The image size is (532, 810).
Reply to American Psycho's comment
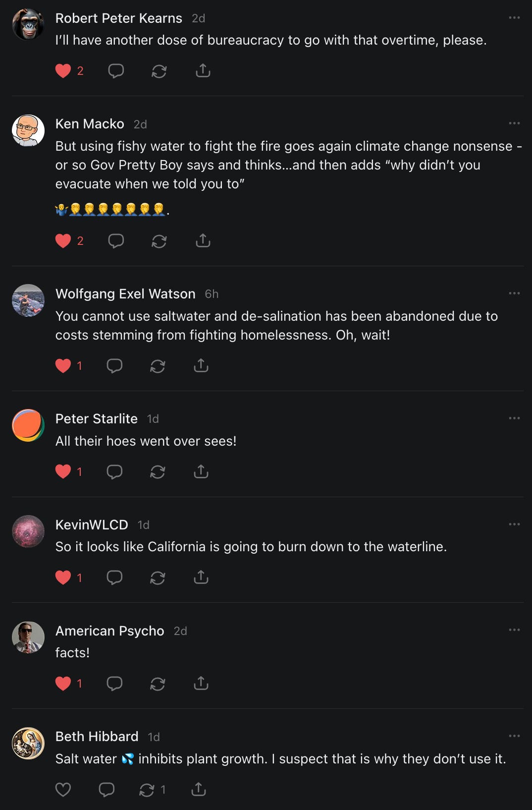[114, 684]
